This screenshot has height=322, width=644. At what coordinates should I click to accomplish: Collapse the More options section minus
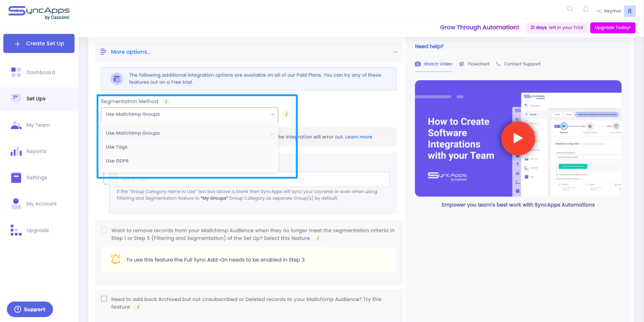[x=395, y=52]
